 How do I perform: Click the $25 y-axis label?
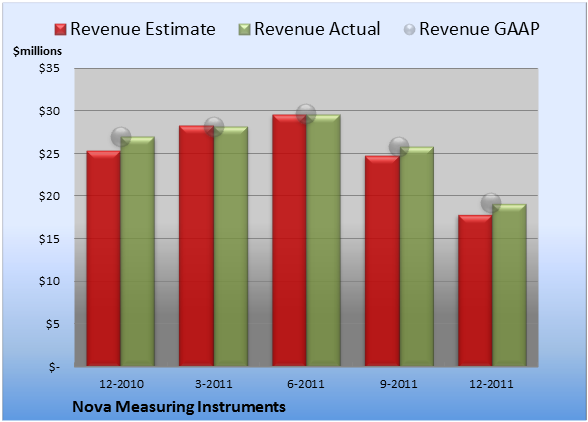[x=49, y=154]
